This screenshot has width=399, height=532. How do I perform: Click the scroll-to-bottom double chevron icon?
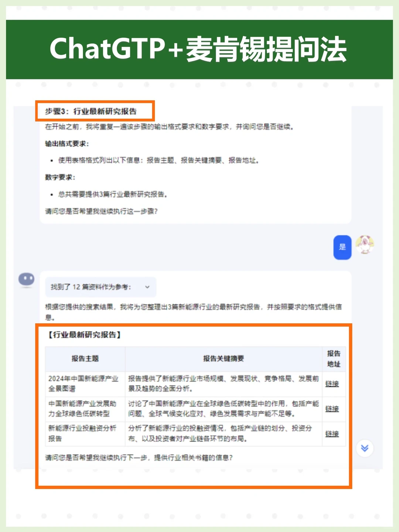(365, 448)
